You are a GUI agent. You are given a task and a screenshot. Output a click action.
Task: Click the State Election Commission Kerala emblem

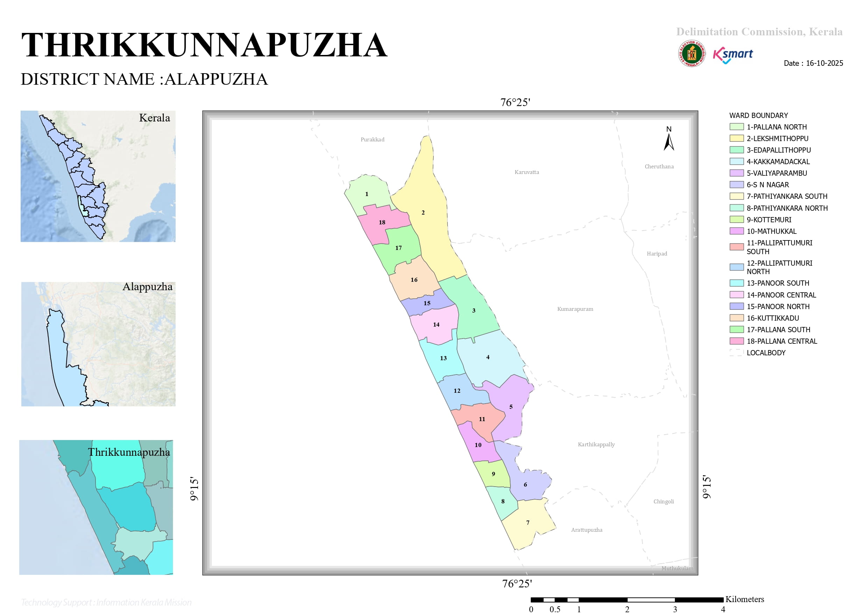[692, 54]
